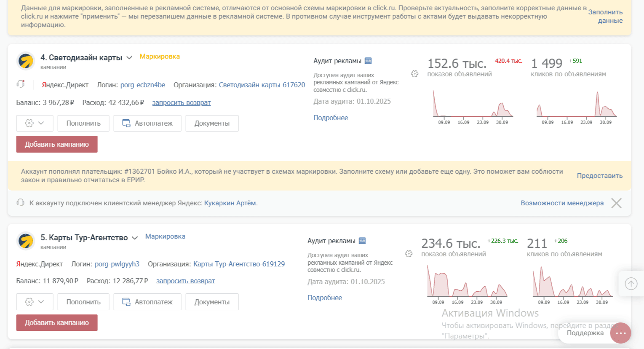Open Документы for Карты Тур-Агентство

(212, 302)
